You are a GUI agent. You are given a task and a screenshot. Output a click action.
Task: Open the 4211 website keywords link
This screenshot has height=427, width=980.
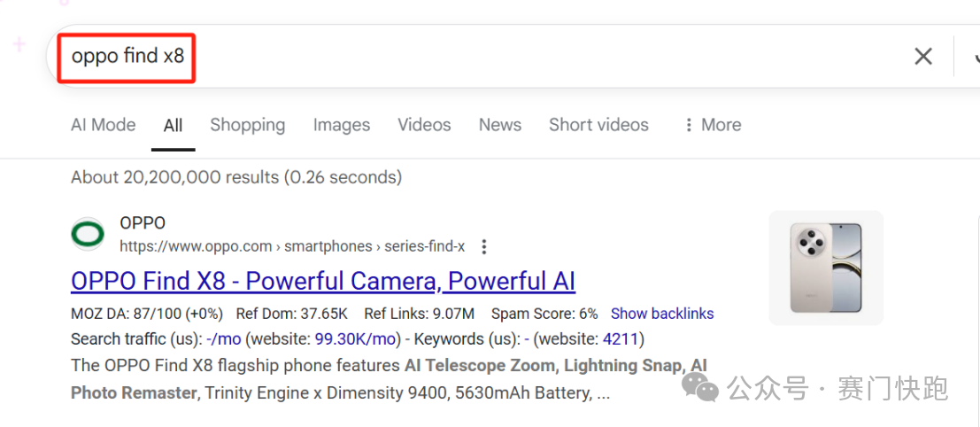(620, 338)
